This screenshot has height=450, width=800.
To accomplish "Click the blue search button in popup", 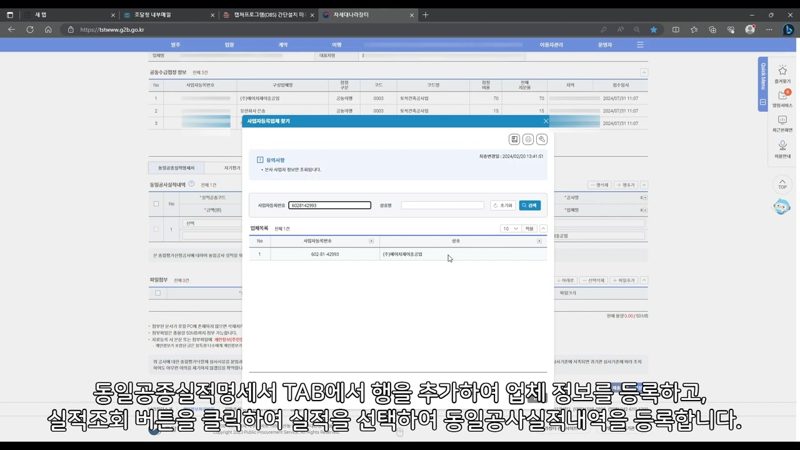I will coord(530,205).
